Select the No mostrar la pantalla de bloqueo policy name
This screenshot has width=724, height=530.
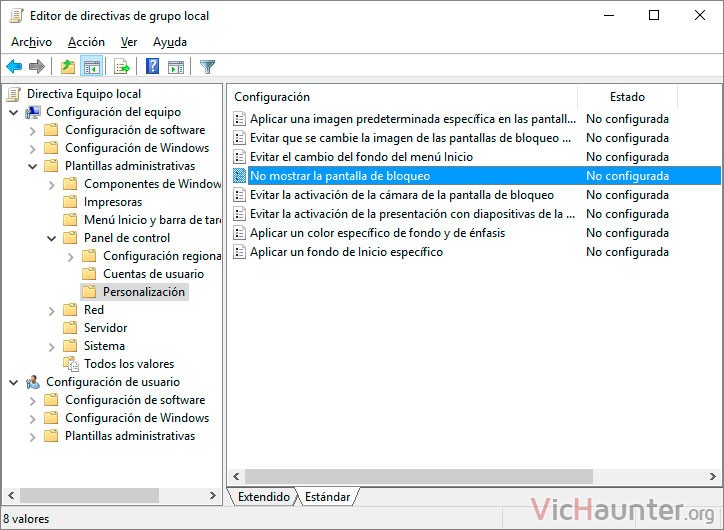click(x=340, y=176)
